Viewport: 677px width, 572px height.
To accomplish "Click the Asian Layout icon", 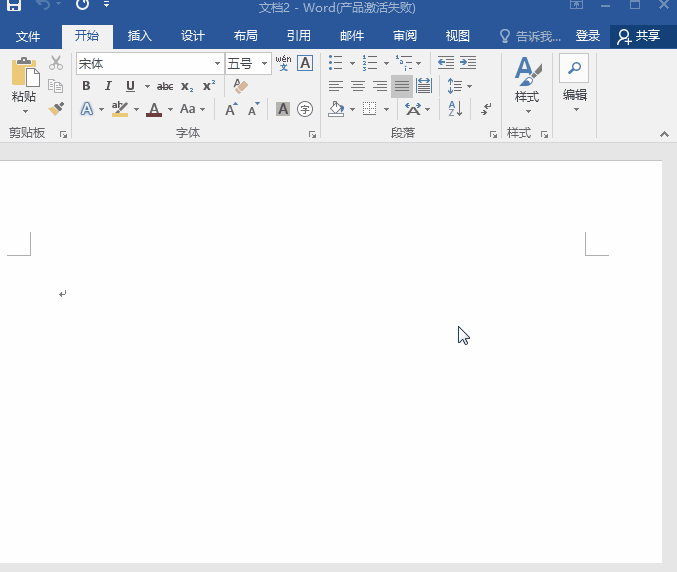I will click(413, 109).
